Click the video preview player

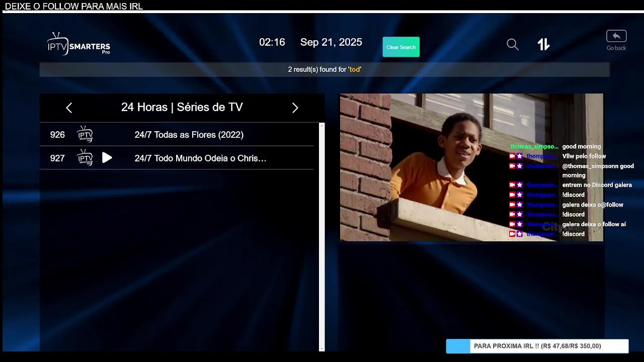[471, 167]
